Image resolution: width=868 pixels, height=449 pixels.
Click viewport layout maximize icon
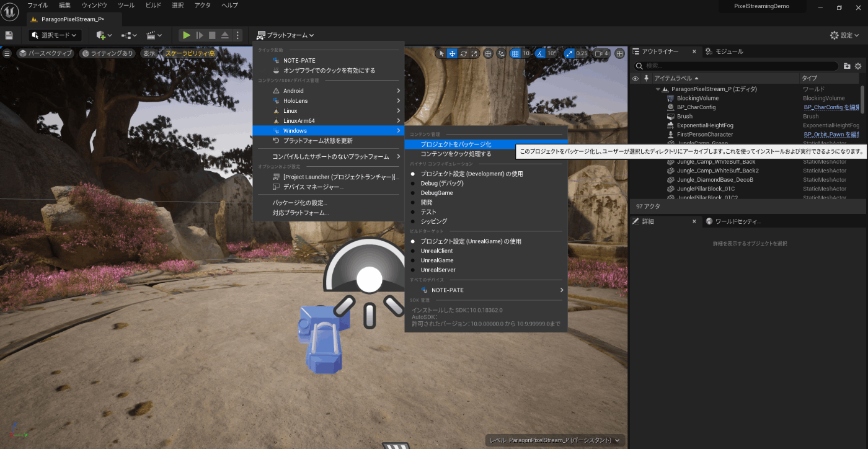click(x=619, y=53)
